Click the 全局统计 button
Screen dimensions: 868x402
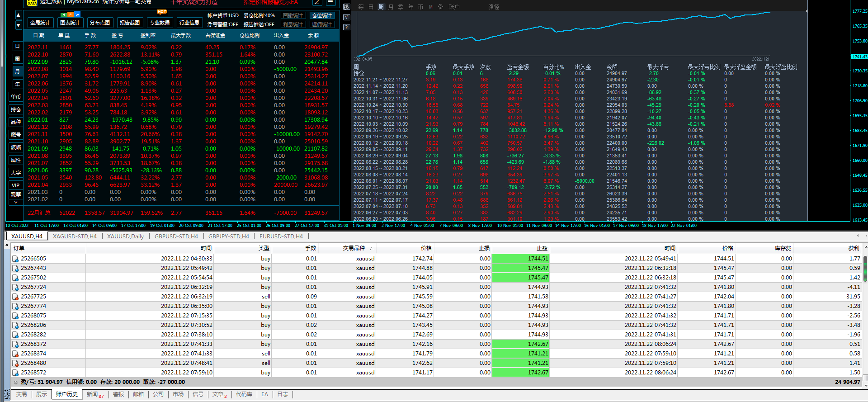pyautogui.click(x=40, y=23)
